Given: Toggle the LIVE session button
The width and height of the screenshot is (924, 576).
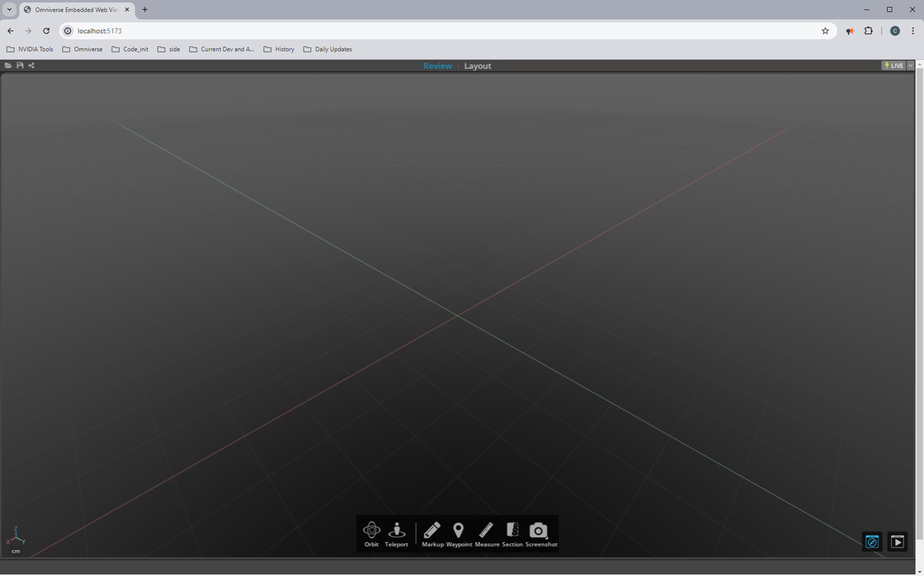Looking at the screenshot, I should [x=894, y=65].
